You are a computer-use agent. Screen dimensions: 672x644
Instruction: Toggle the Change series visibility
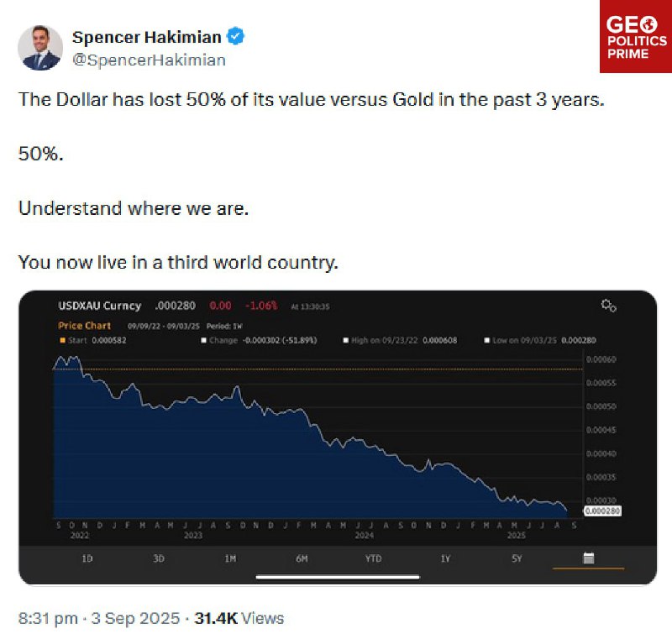pyautogui.click(x=202, y=339)
